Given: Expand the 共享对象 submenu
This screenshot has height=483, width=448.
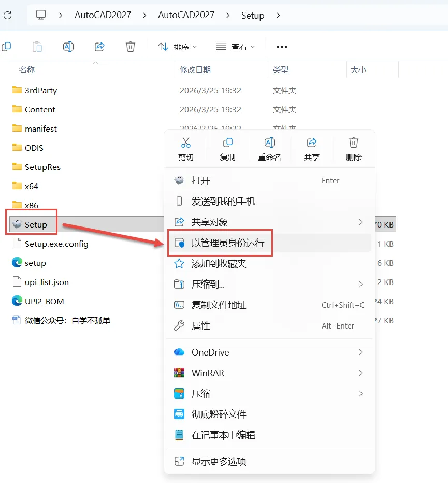Looking at the screenshot, I should [x=269, y=222].
